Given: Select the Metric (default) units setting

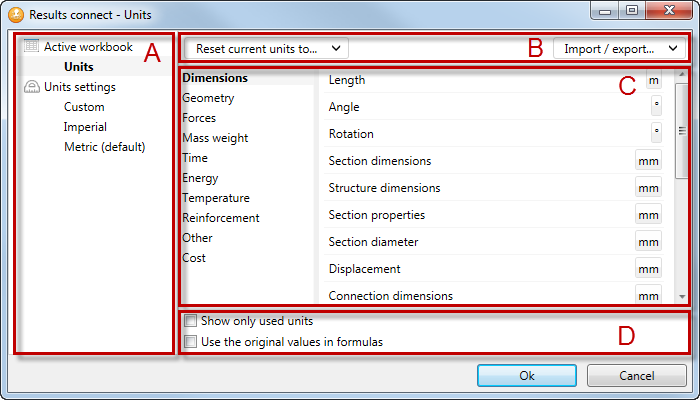Looking at the screenshot, I should [104, 147].
